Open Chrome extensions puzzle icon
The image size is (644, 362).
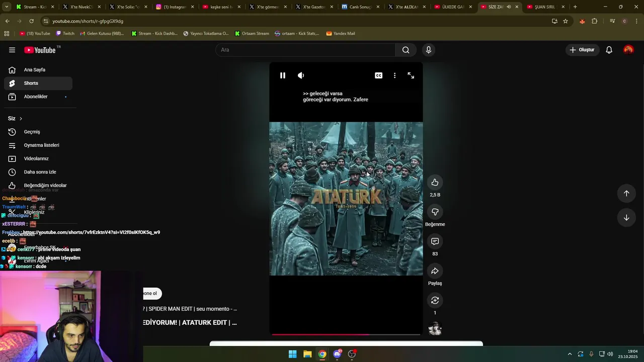[595, 21]
